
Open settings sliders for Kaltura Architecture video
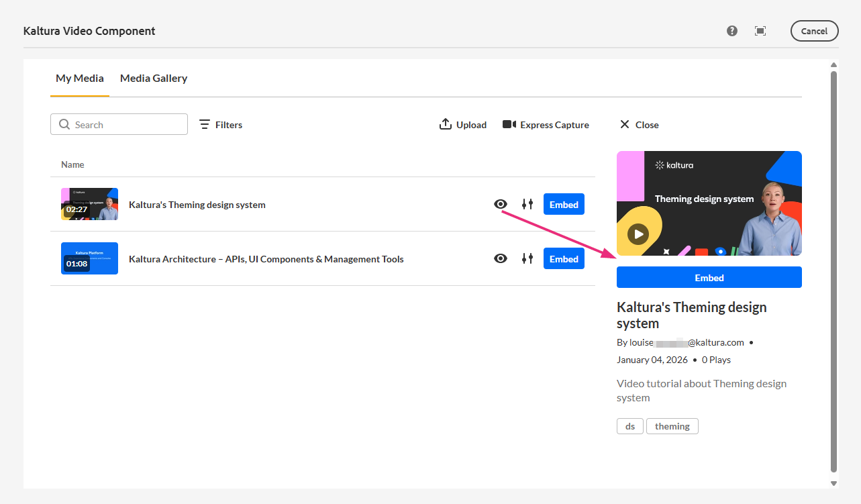click(x=527, y=258)
